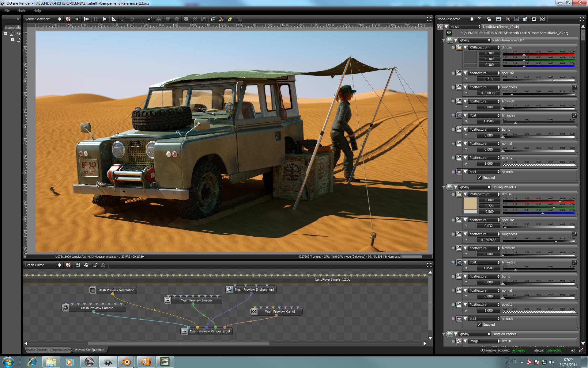Click the environment icon in Node Inspector toolbar
The width and height of the screenshot is (588, 368).
[x=525, y=19]
